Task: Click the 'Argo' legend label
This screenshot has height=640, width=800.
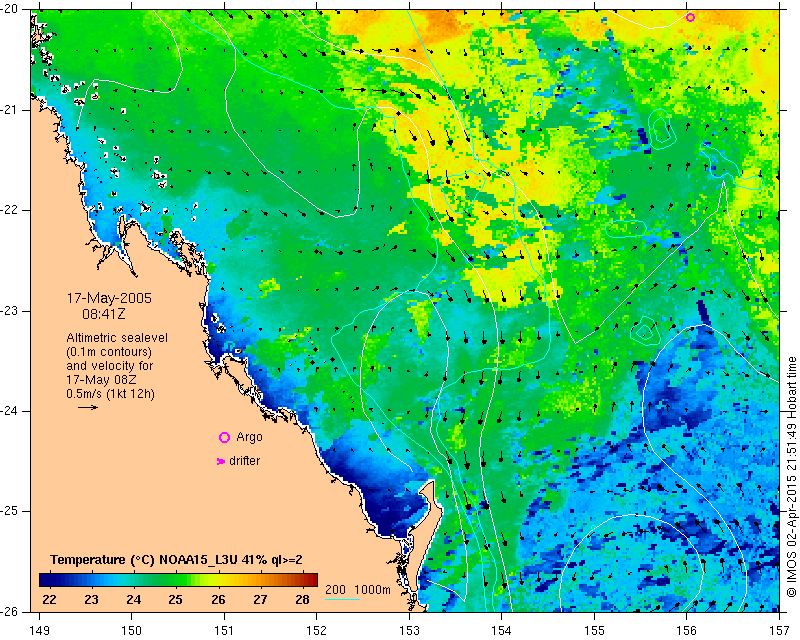Action: 249,437
